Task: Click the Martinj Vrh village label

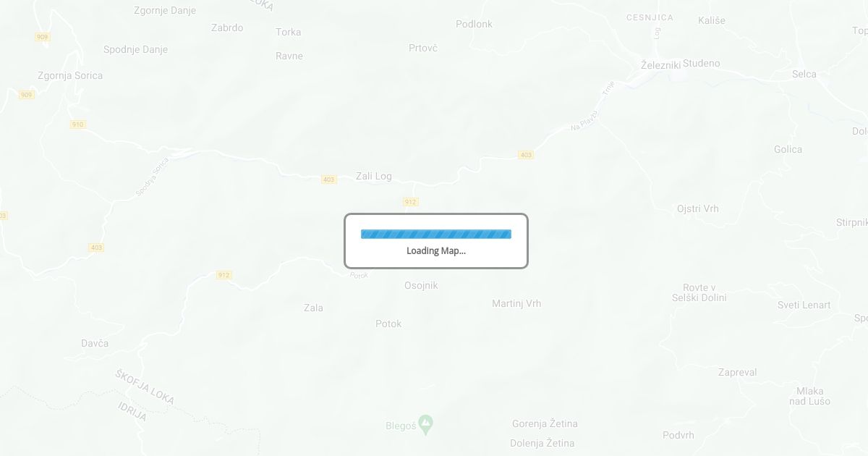Action: click(x=516, y=303)
